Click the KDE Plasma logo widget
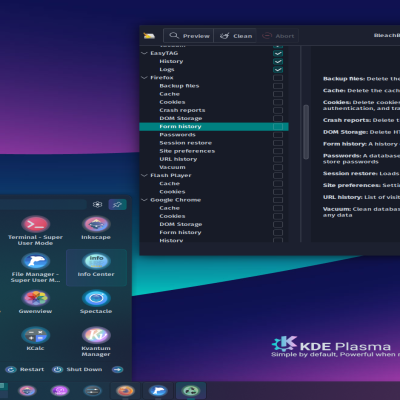This screenshot has width=400, height=400. coord(335,347)
